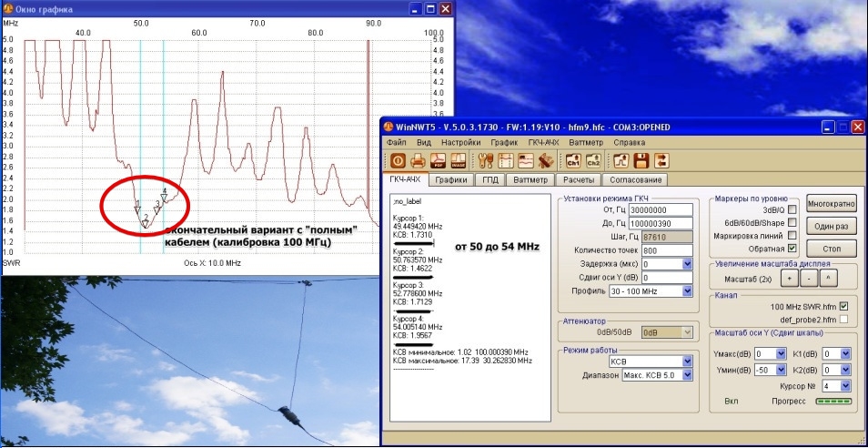Click the power/exit icon in WinNWT5 toolbar

398,160
